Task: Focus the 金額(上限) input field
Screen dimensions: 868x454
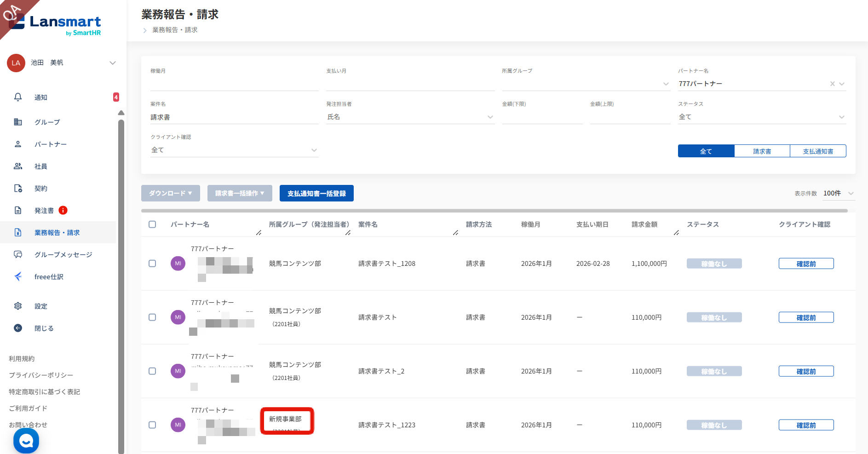Action: point(630,117)
